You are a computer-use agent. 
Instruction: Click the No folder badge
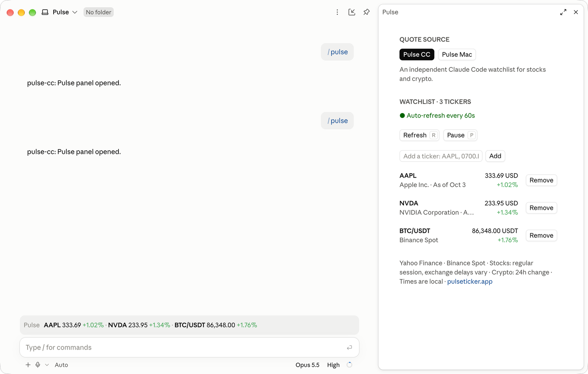[x=99, y=12]
